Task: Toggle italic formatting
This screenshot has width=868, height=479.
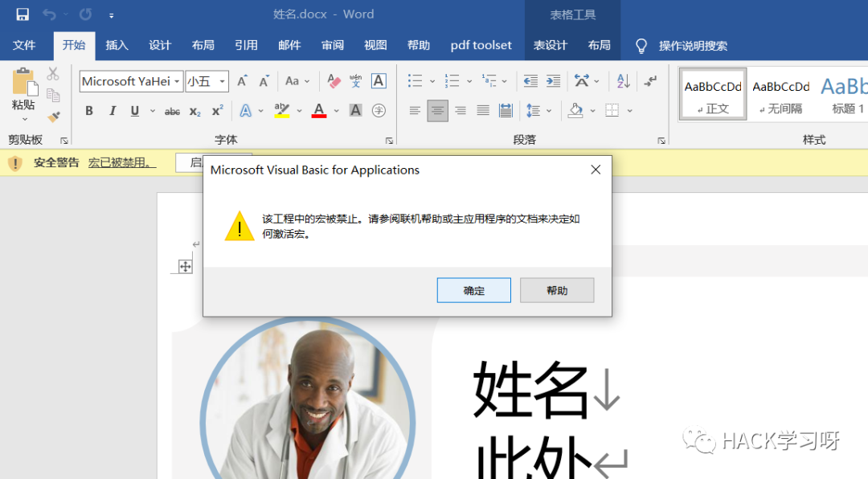Action: (113, 111)
